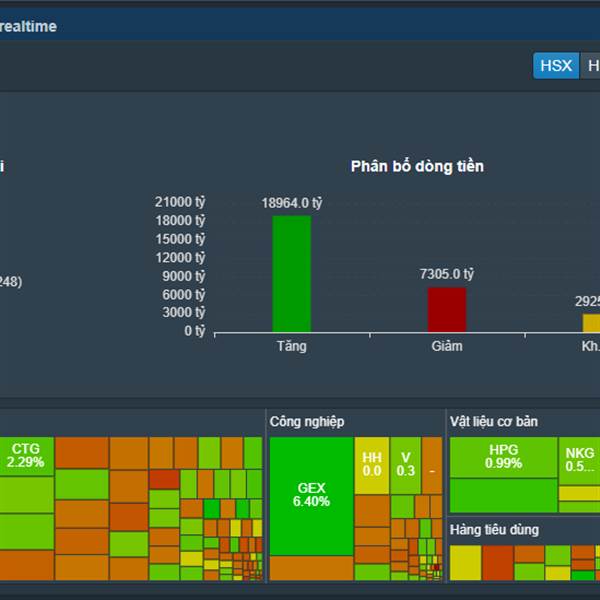Viewport: 600px width, 600px height.
Task: Click the 3000 tỷ axis label
Action: (x=184, y=312)
